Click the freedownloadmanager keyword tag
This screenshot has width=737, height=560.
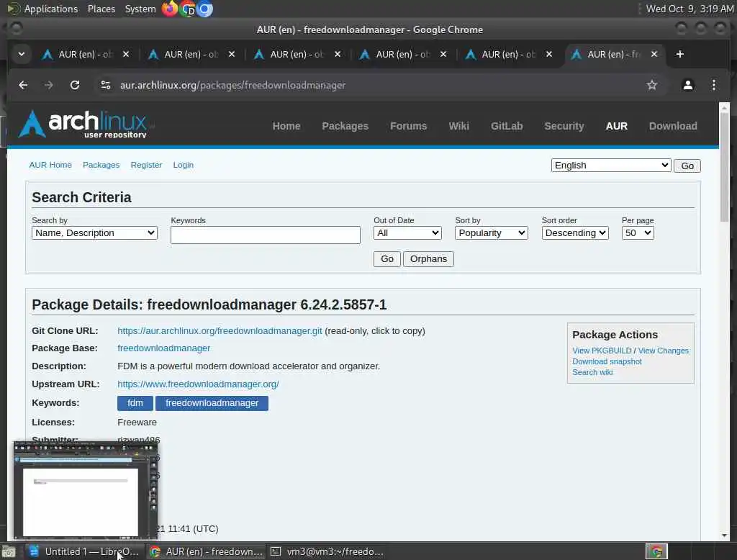212,403
